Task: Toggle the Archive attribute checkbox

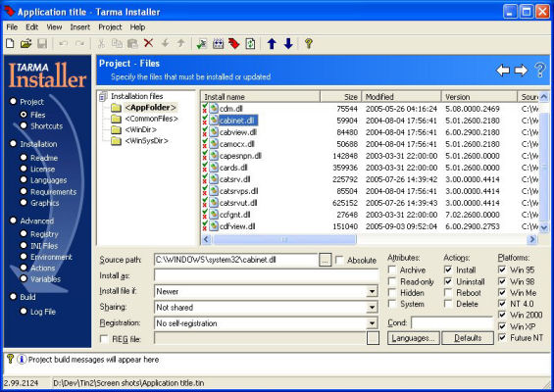Action: pos(392,270)
